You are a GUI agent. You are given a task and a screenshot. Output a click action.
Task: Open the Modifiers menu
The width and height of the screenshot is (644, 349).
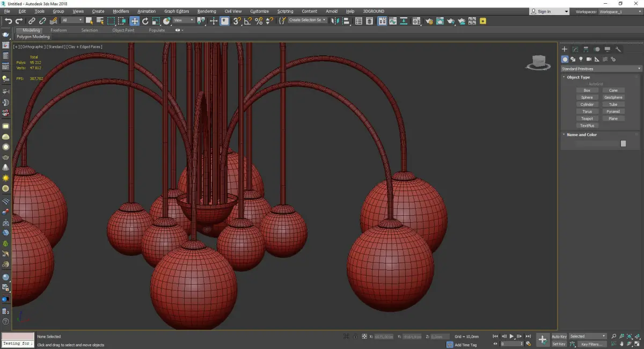pyautogui.click(x=121, y=11)
